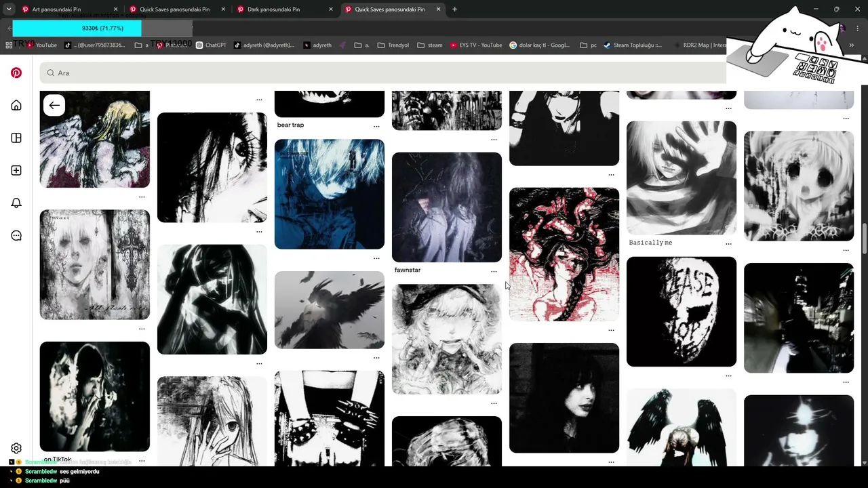868x488 pixels.
Task: Open the black-haired woman portrait pin
Action: [564, 398]
